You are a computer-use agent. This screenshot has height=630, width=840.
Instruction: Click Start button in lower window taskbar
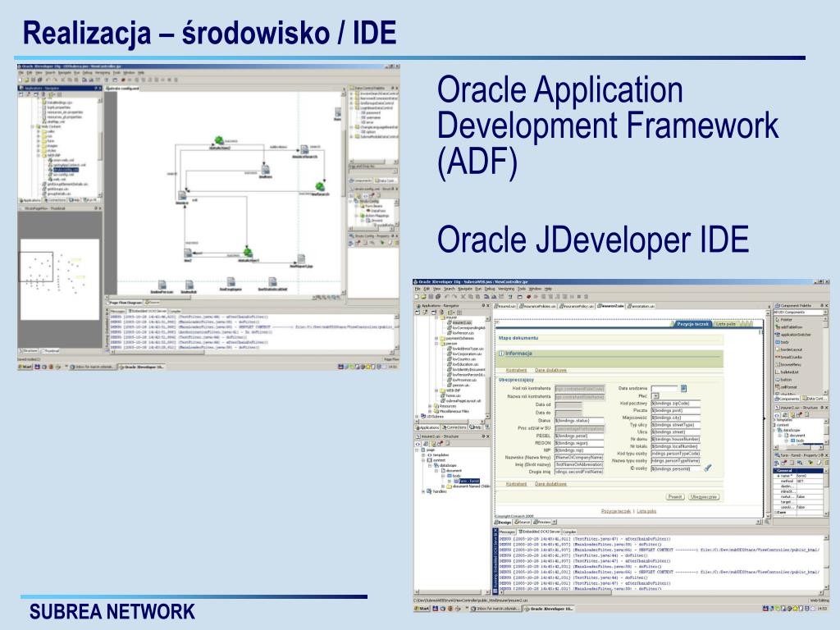pyautogui.click(x=422, y=609)
